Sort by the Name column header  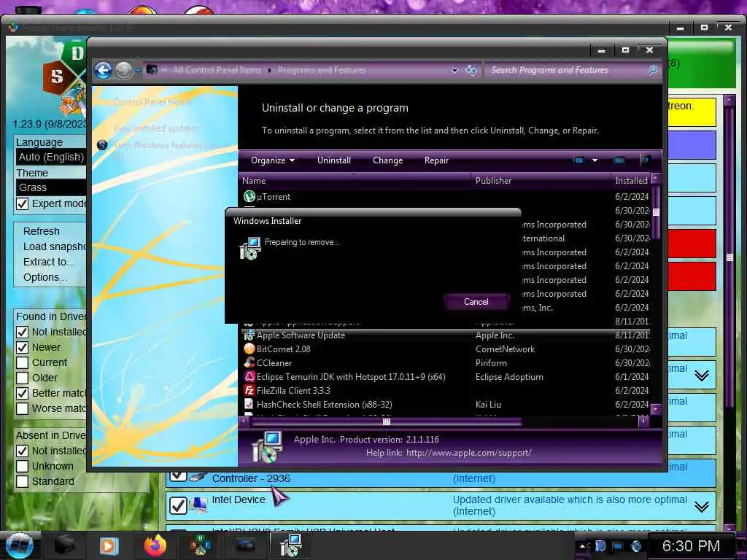click(355, 181)
